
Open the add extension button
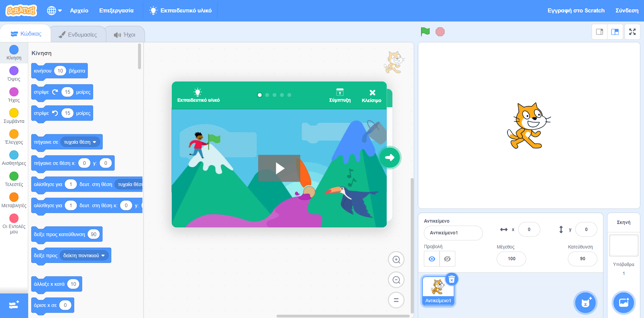[14, 305]
